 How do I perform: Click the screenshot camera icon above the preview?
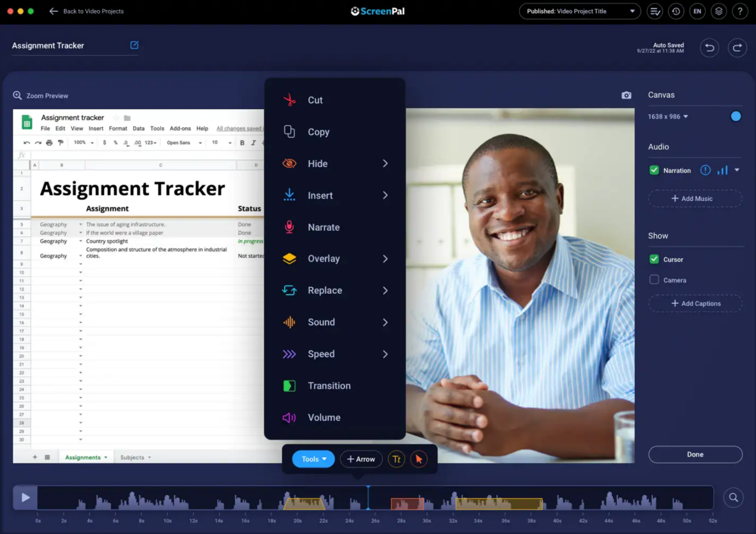(626, 95)
